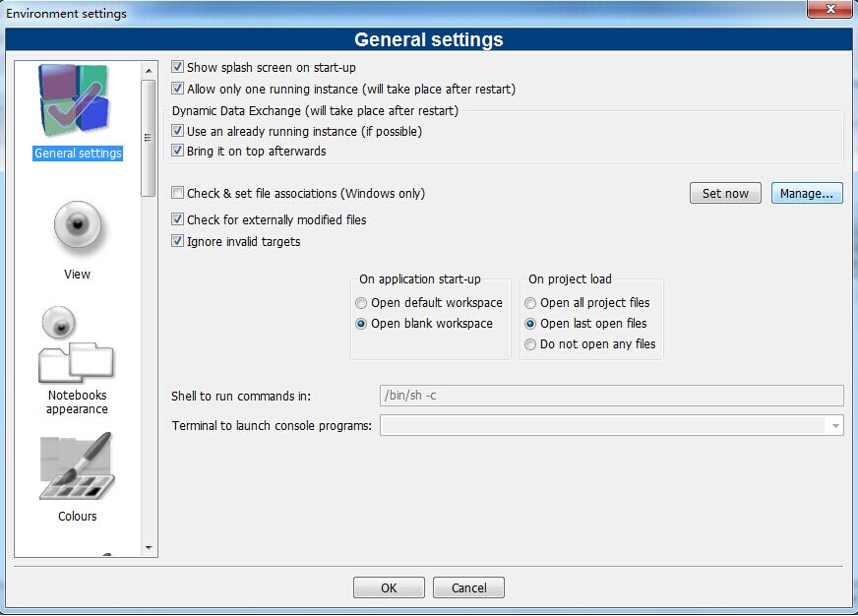The height and width of the screenshot is (616, 858).
Task: Enable Check & set file associations
Action: [x=178, y=194]
